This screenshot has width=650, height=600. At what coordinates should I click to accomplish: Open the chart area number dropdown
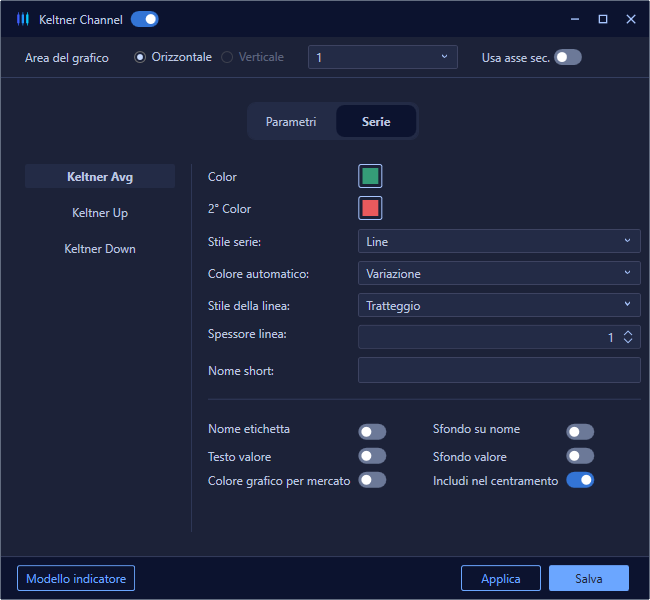coord(383,57)
